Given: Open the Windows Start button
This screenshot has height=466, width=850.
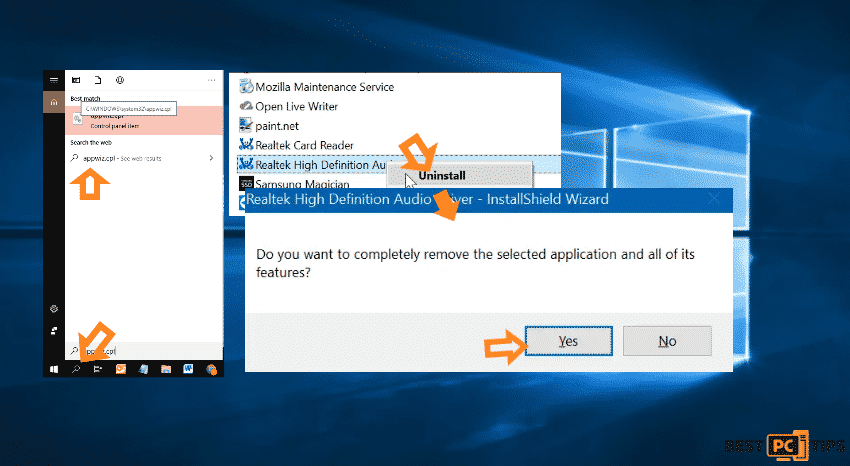Looking at the screenshot, I should 54,369.
